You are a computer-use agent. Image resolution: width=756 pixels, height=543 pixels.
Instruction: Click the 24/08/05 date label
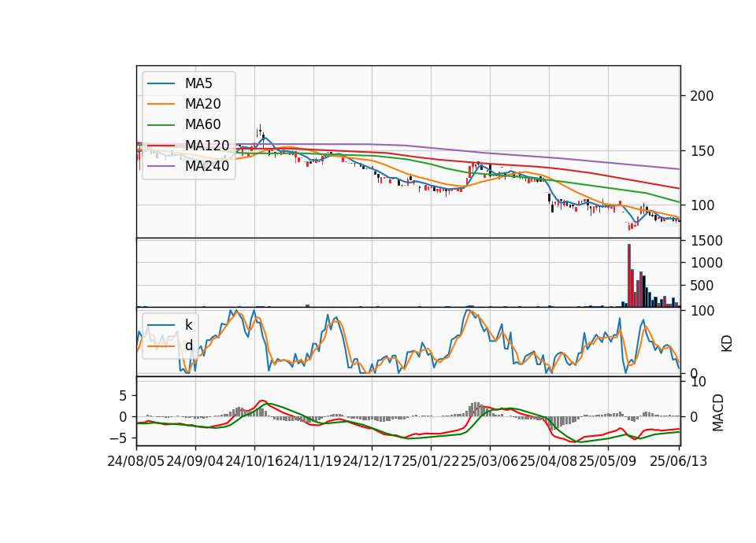[136, 461]
